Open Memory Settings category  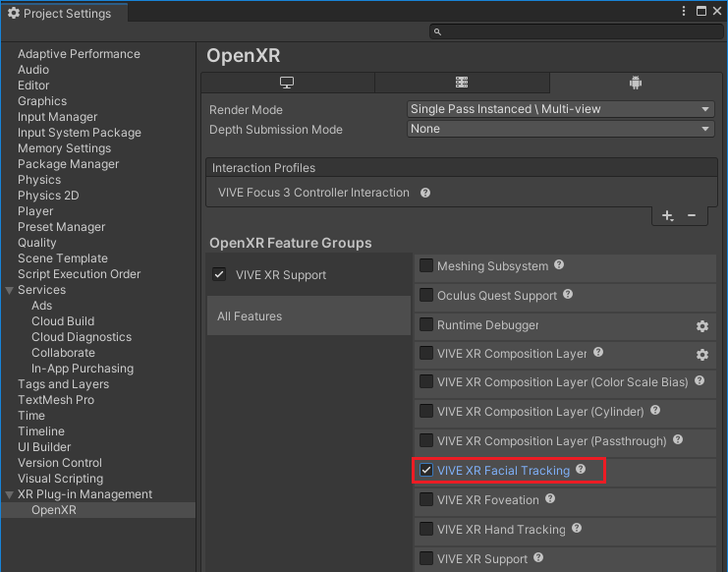click(65, 148)
